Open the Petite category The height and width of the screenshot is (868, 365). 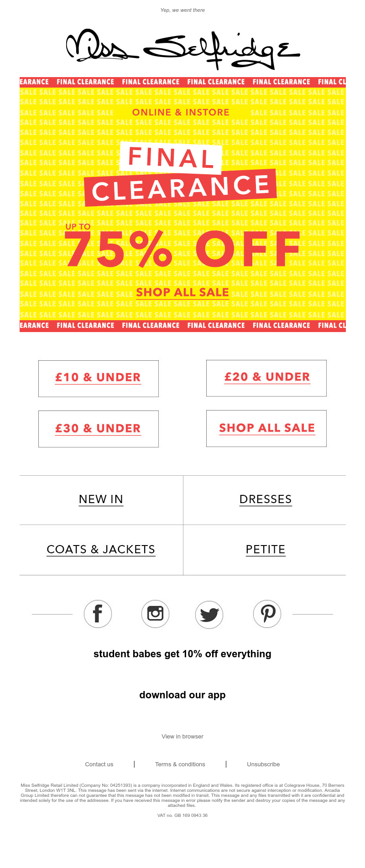(266, 550)
